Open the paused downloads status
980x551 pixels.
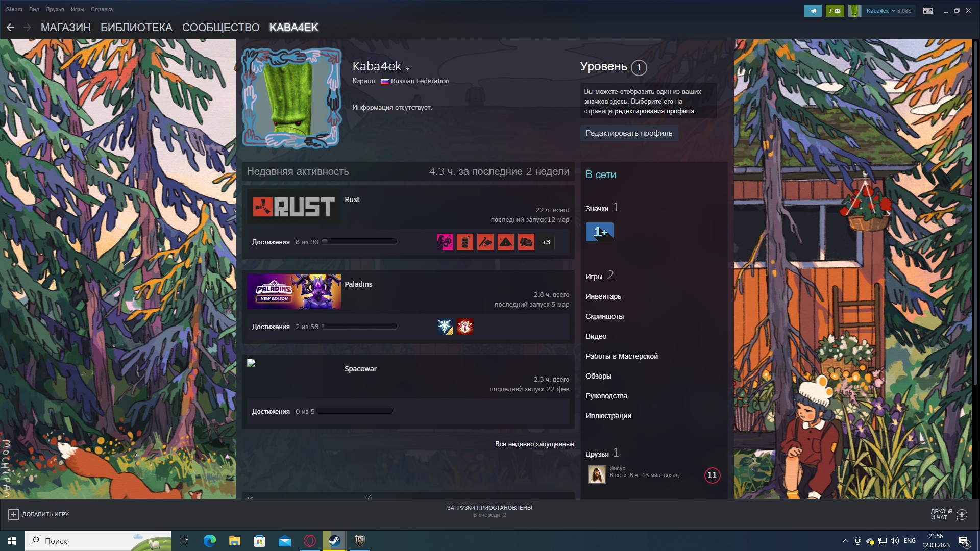tap(489, 511)
